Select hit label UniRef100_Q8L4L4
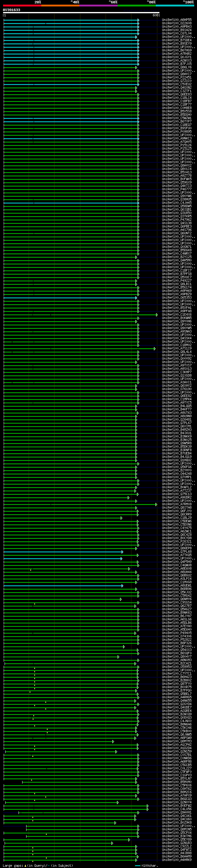The height and width of the screenshot is (868, 197). (x=177, y=352)
